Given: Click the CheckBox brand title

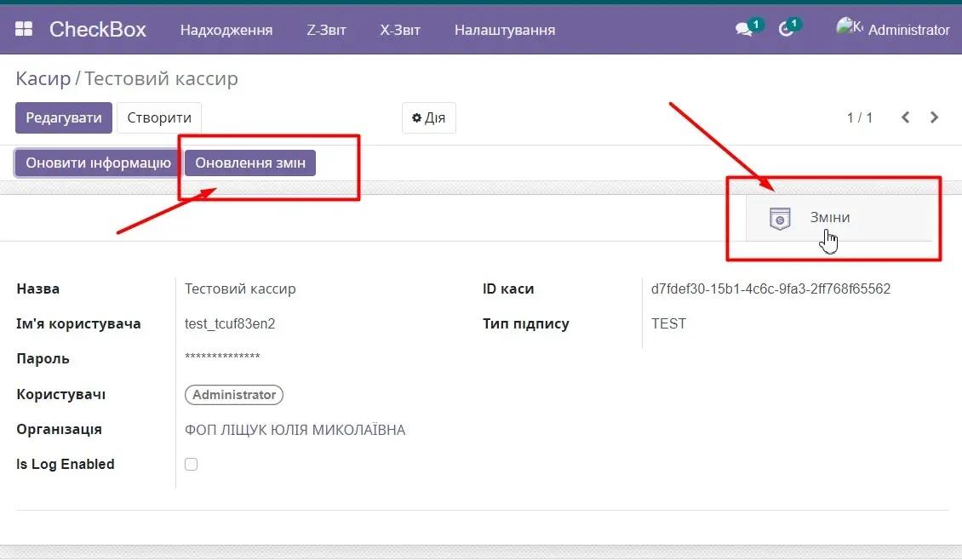Looking at the screenshot, I should tap(97, 30).
